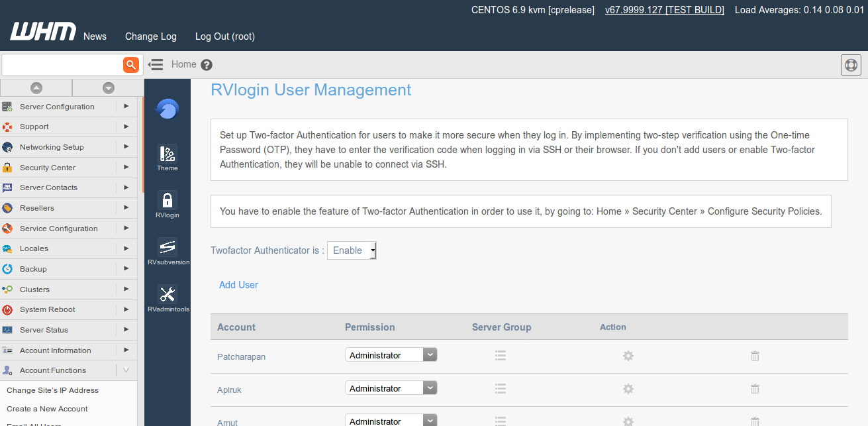
Task: Open settings gear for Patcharapan
Action: [628, 356]
